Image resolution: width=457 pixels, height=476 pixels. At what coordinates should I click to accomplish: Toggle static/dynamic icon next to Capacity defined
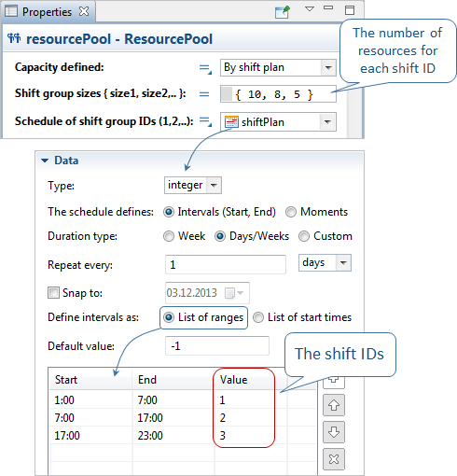coord(205,69)
